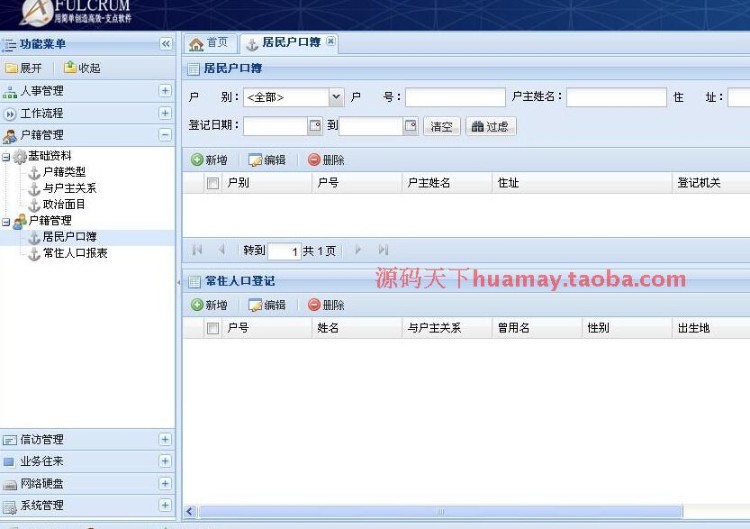
Task: Expand the 人事管理 section
Action: coord(165,91)
